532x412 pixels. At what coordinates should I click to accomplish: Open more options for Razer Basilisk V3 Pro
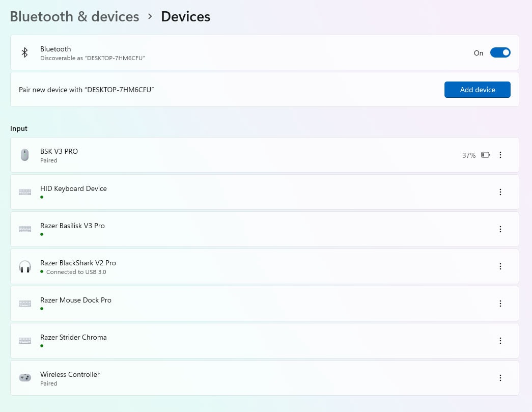pos(500,229)
